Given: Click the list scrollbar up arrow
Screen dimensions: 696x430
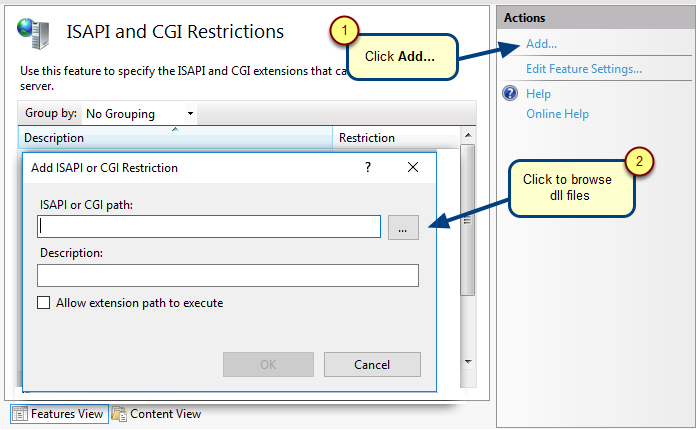Looking at the screenshot, I should click(468, 135).
